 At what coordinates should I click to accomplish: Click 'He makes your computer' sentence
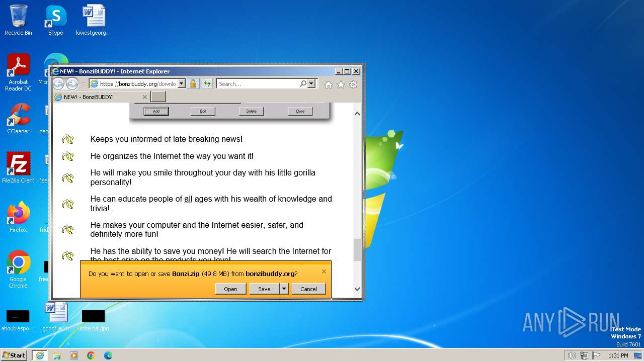pyautogui.click(x=197, y=230)
